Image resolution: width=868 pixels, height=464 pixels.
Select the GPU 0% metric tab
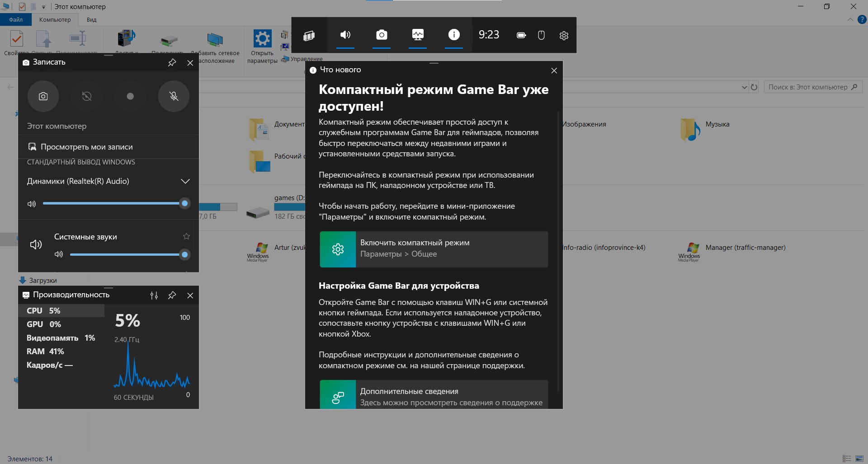tap(61, 324)
